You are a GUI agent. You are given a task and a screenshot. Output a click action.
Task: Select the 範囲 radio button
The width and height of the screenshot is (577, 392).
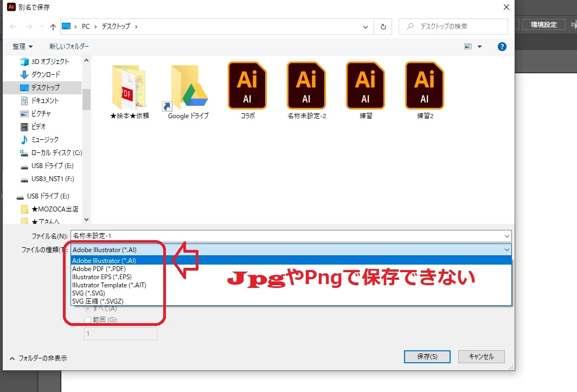(x=88, y=320)
